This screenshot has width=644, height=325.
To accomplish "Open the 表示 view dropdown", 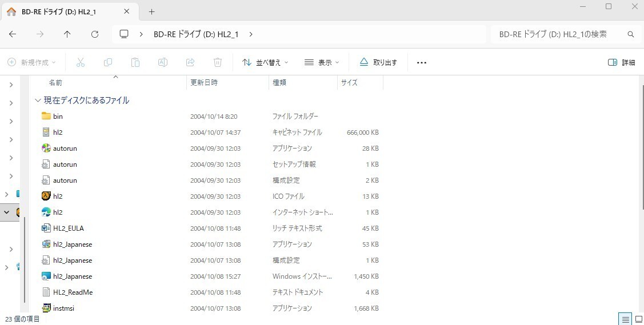I will (x=322, y=62).
